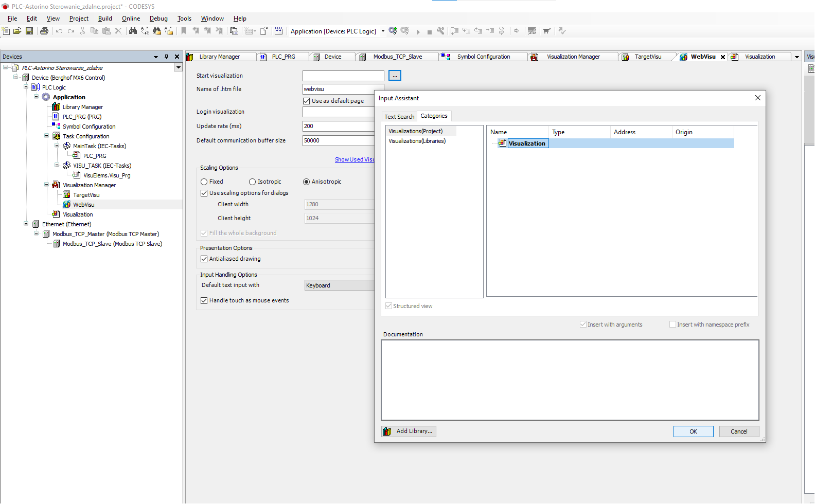Collapse the MainTask (IEC-Tasks) node
The image size is (815, 504).
pyautogui.click(x=57, y=146)
